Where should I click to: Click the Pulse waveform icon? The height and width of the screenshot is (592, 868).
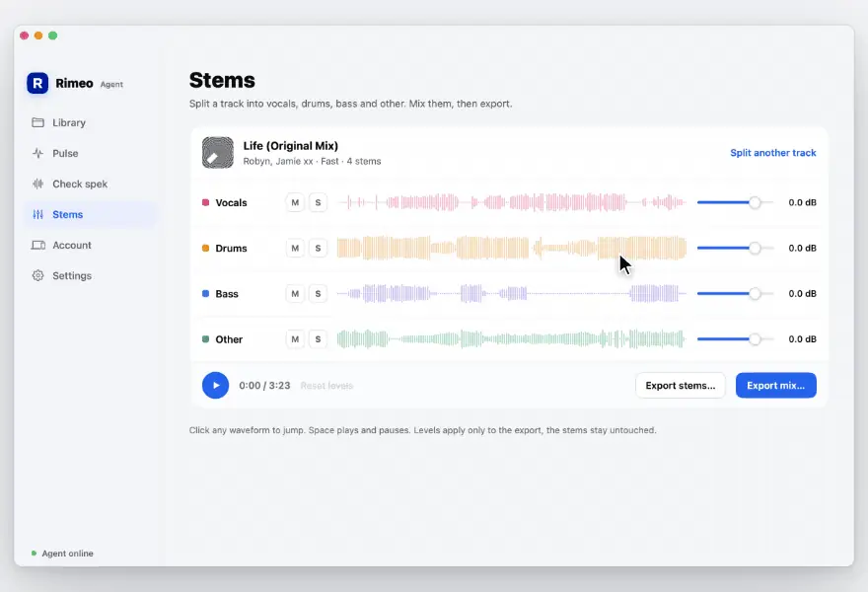tap(37, 153)
